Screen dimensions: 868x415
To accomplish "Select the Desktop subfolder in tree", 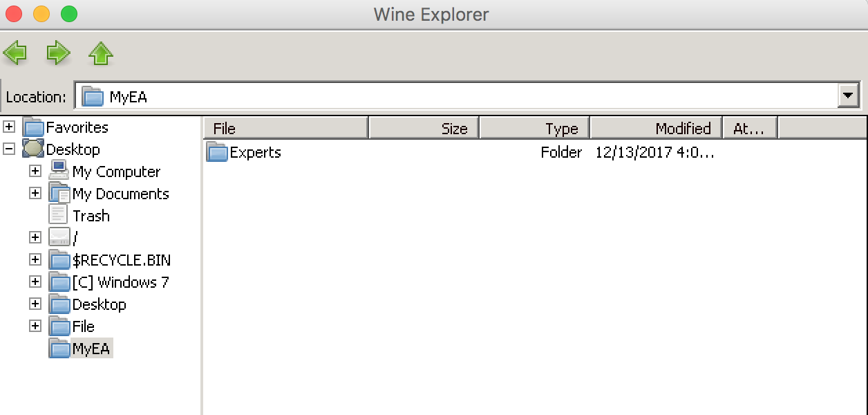I will point(99,304).
